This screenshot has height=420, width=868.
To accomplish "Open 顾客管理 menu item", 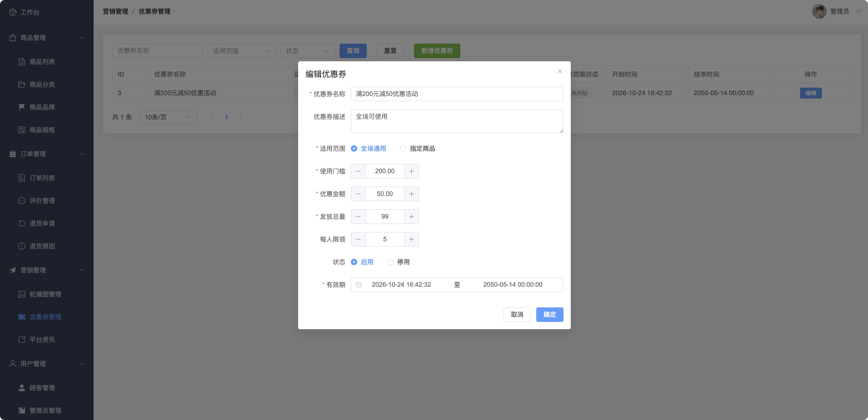I will tap(47, 388).
